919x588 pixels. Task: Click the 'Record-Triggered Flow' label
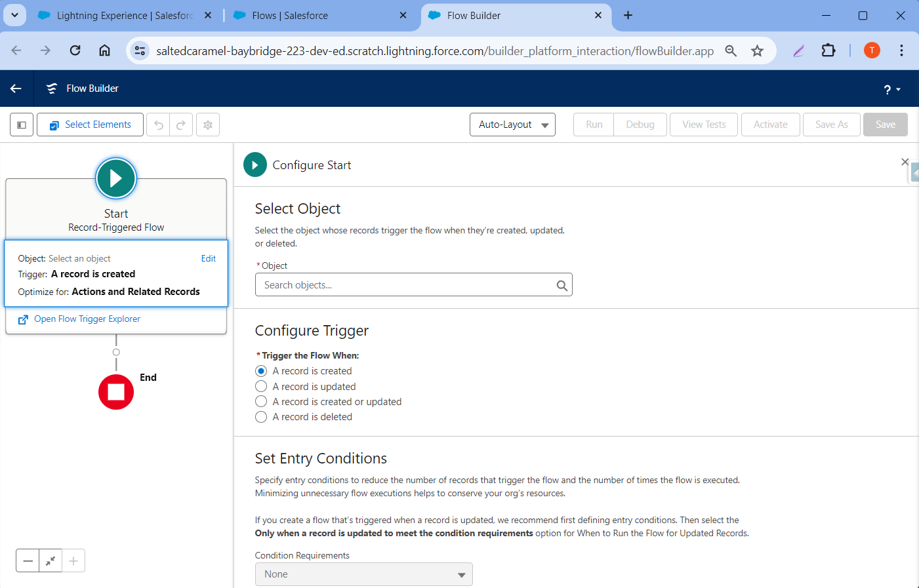tap(116, 227)
